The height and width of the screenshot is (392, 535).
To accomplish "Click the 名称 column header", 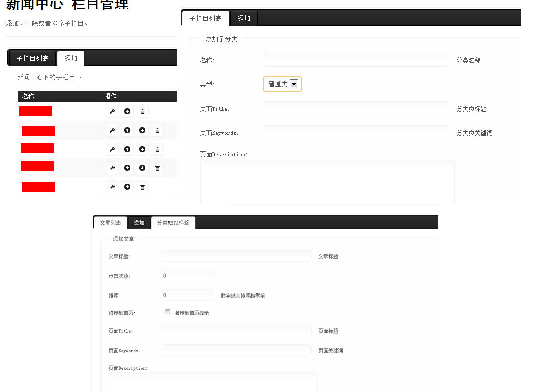I will (x=28, y=96).
